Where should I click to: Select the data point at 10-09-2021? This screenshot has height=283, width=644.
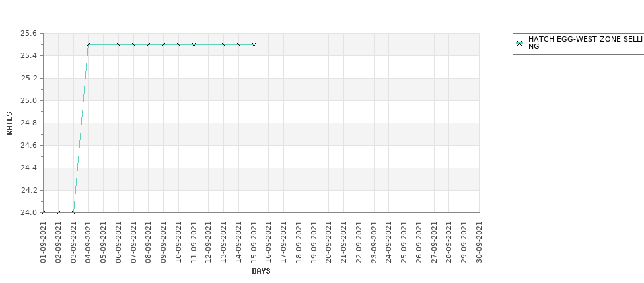click(178, 44)
